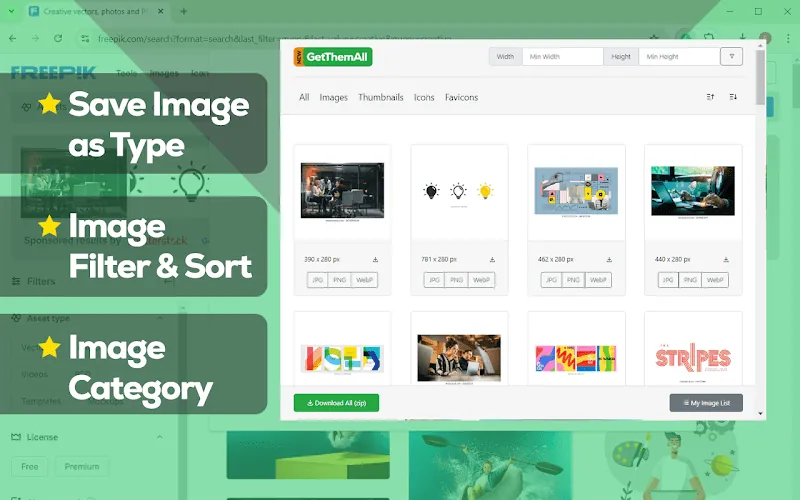The image size is (800, 500).
Task: Save the 462 x 280 image as JPG
Action: point(551,280)
